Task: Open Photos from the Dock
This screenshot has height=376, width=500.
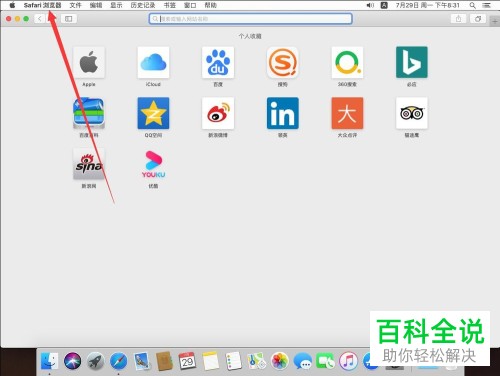Action: [x=279, y=361]
